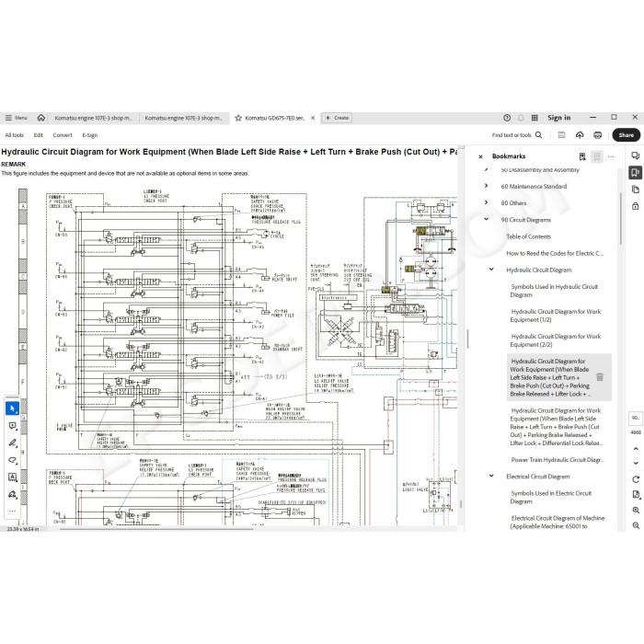
Task: Go to next page down arrow
Action: (x=636, y=463)
